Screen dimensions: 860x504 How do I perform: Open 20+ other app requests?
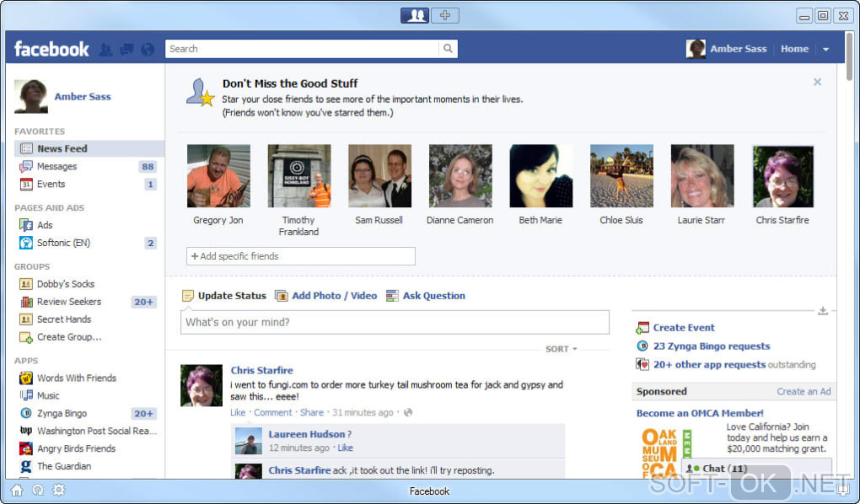(709, 365)
